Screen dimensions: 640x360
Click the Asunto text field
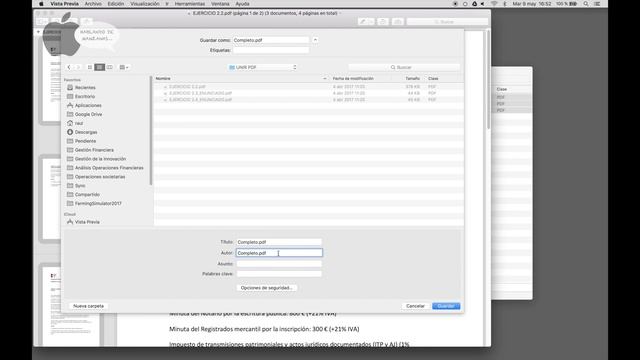(279, 264)
